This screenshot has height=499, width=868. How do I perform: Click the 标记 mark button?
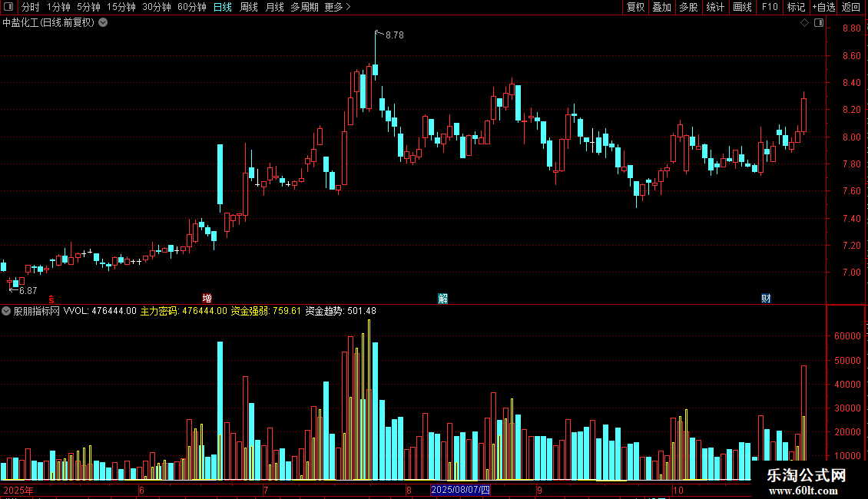click(796, 7)
